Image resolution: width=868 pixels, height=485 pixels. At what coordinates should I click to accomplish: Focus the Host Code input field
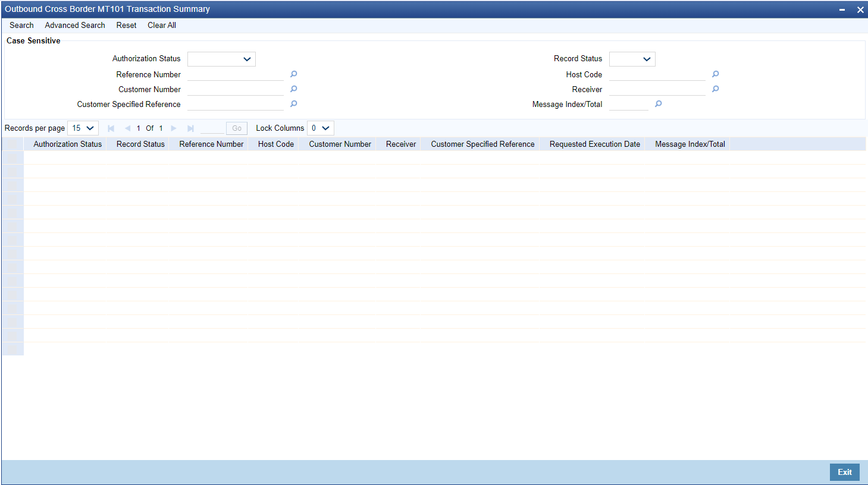pos(657,74)
